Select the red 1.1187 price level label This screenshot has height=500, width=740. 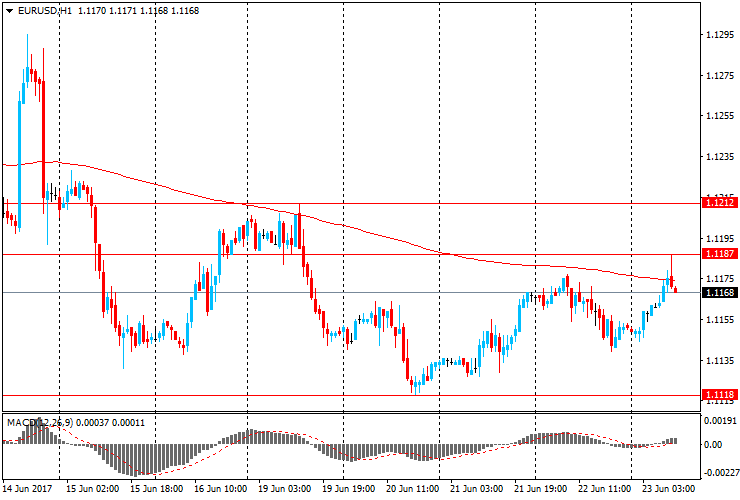pyautogui.click(x=720, y=254)
